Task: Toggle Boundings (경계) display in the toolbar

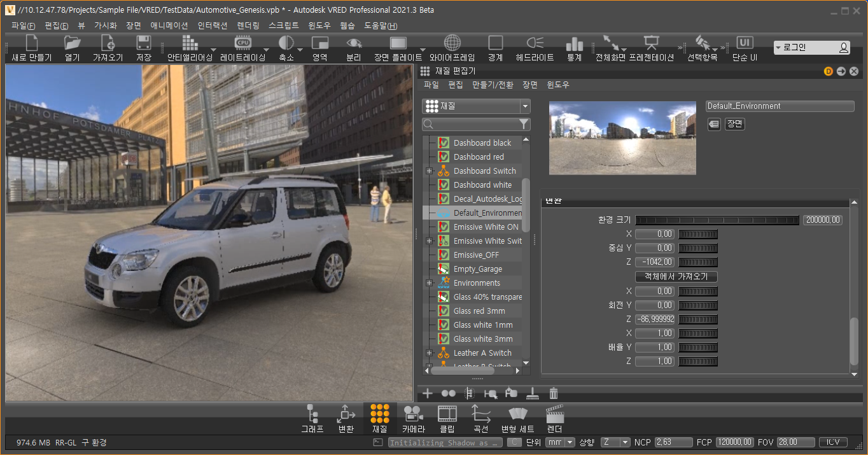Action: pyautogui.click(x=495, y=43)
